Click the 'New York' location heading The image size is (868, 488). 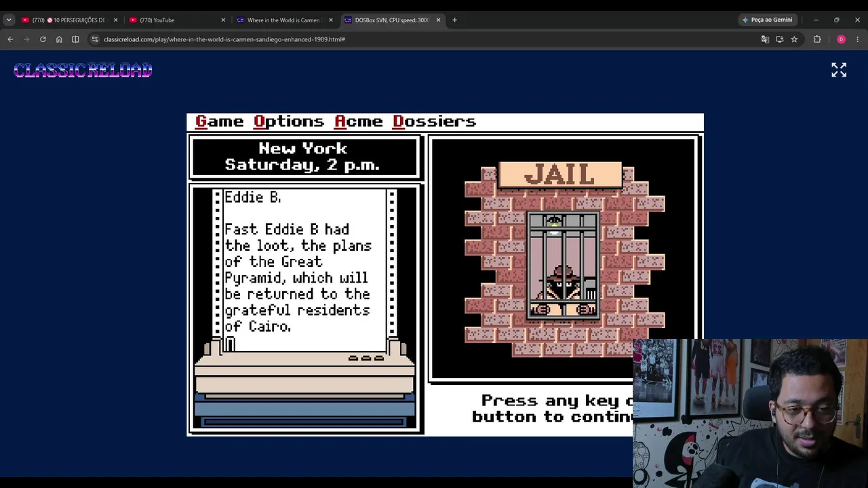click(x=302, y=148)
